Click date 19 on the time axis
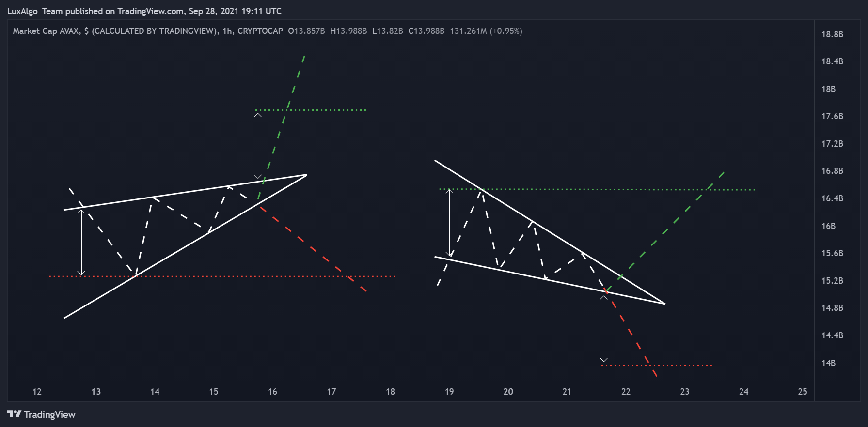 (x=449, y=392)
